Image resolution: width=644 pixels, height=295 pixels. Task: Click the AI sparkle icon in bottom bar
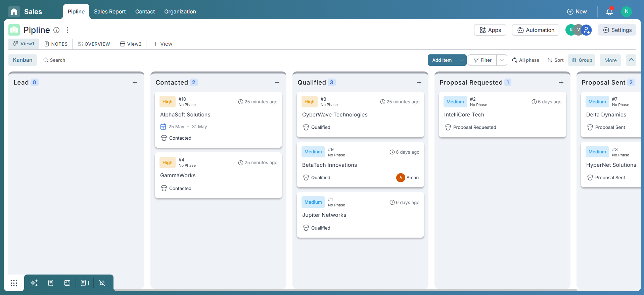[x=34, y=283]
